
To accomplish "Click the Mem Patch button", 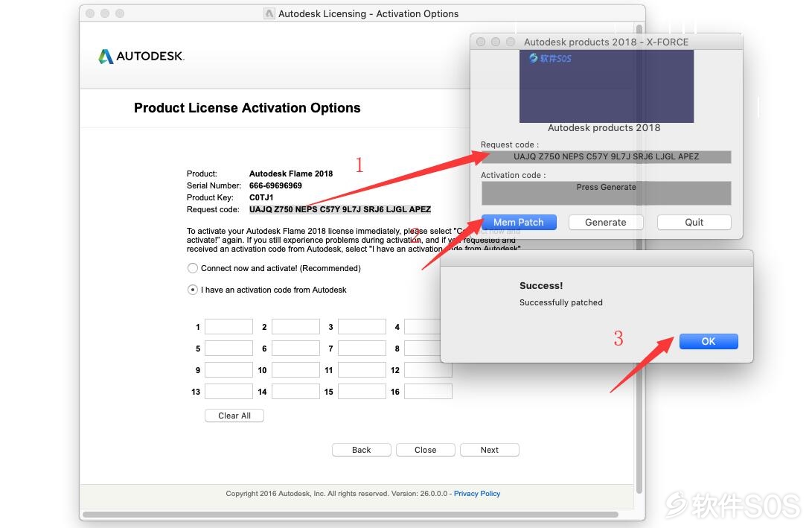I will pyautogui.click(x=519, y=222).
